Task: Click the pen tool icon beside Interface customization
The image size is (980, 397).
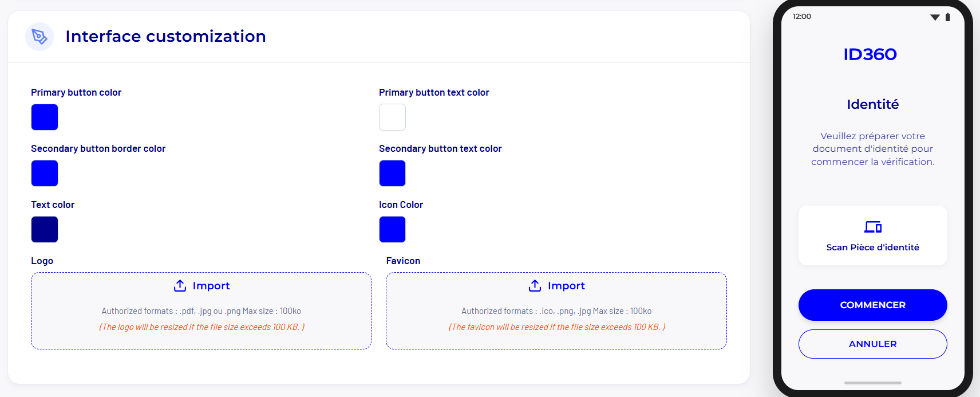Action: point(39,37)
